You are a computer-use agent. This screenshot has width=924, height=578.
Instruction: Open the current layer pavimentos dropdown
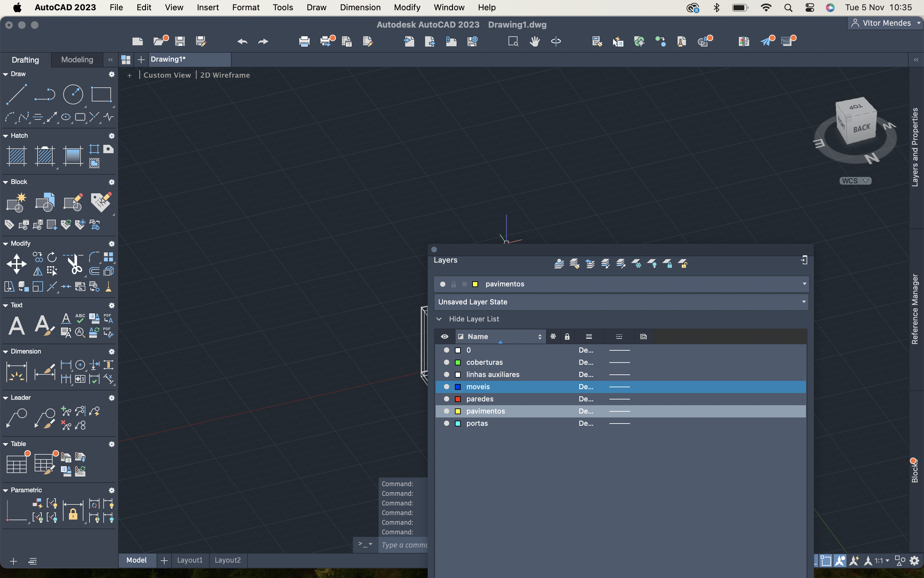pyautogui.click(x=804, y=284)
